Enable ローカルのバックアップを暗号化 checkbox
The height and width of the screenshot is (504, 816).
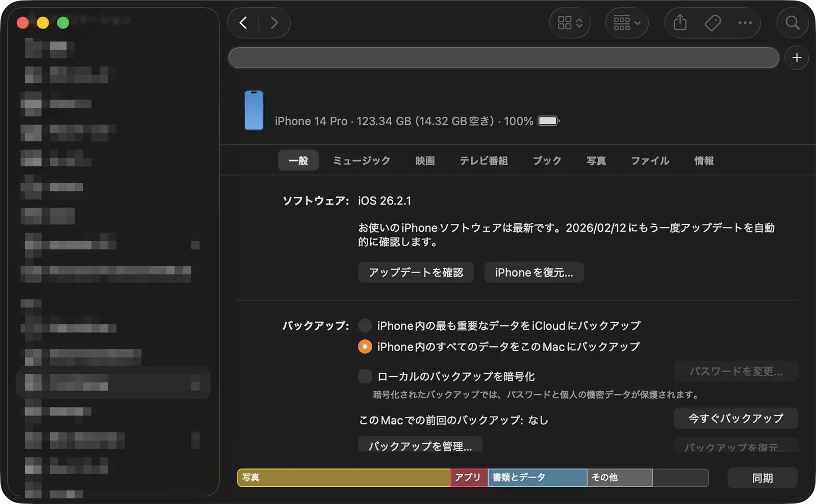pos(365,376)
